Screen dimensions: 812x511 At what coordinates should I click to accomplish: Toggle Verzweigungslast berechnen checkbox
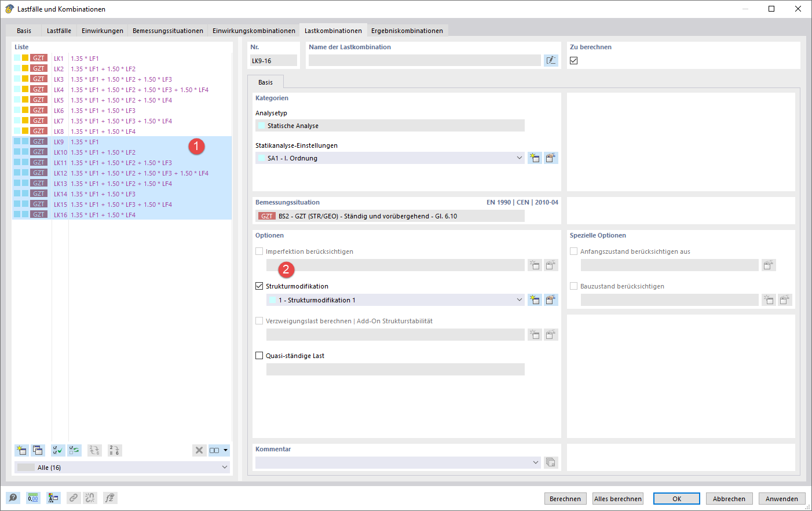pyautogui.click(x=259, y=321)
